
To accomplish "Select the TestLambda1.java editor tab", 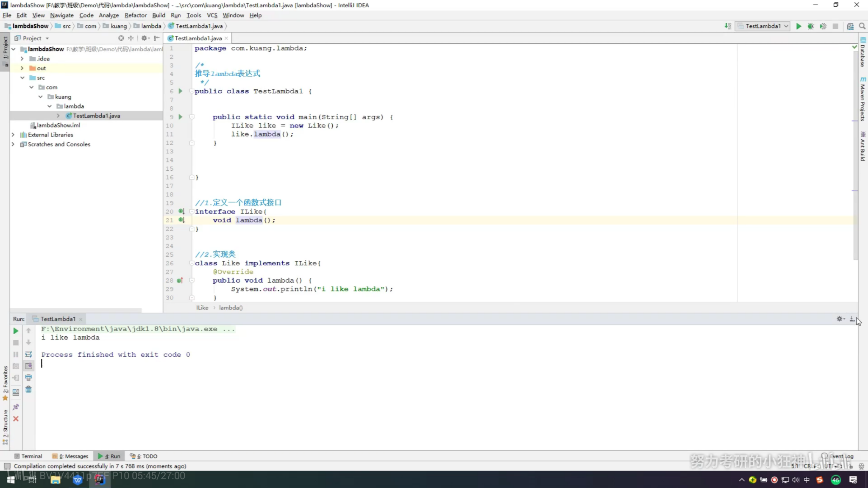I will coord(198,38).
